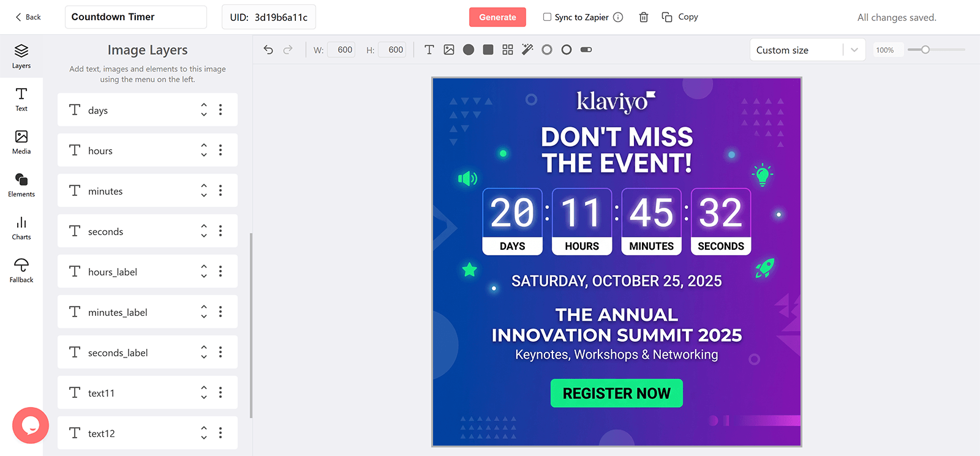980x456 pixels.
Task: Reorder hours_label layer with up/down arrows
Action: 204,271
